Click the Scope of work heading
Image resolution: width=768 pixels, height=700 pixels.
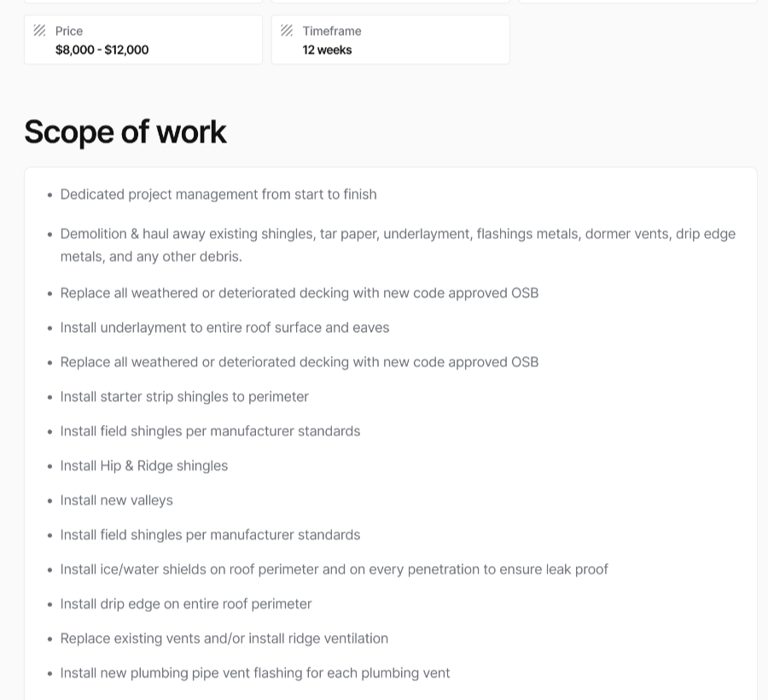125,131
